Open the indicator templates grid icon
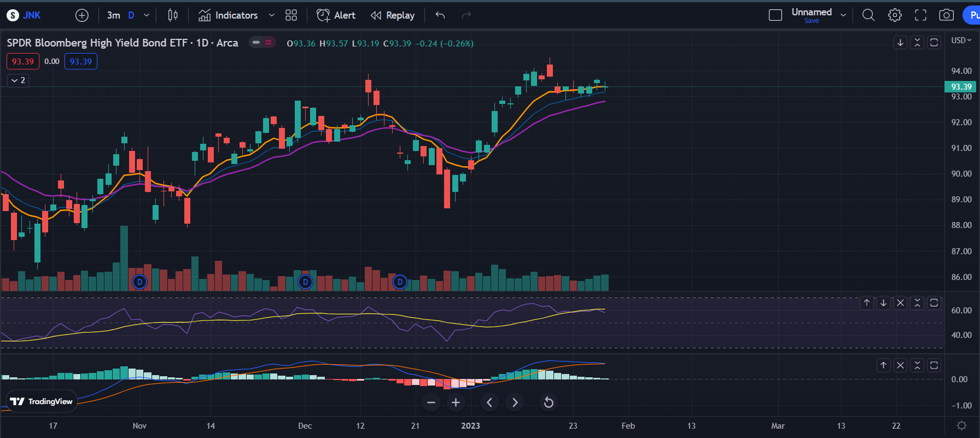Screen dimensions: 980x438 point(291,15)
